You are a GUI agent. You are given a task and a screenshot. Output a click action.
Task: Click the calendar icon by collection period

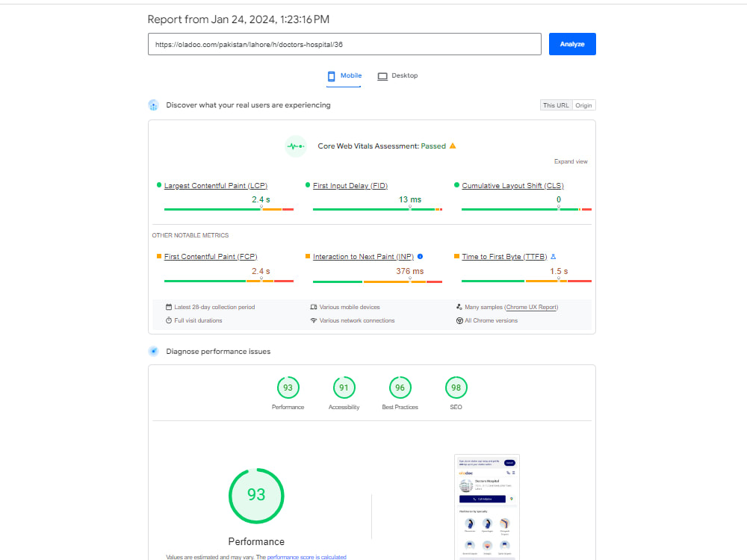click(169, 307)
